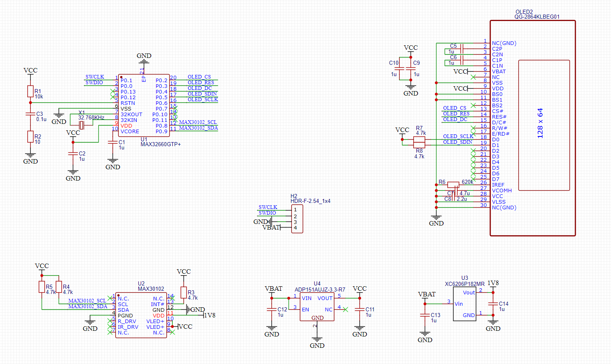This screenshot has width=611, height=364.
Task: Select capacitor C12 at U4 input
Action: point(272,310)
